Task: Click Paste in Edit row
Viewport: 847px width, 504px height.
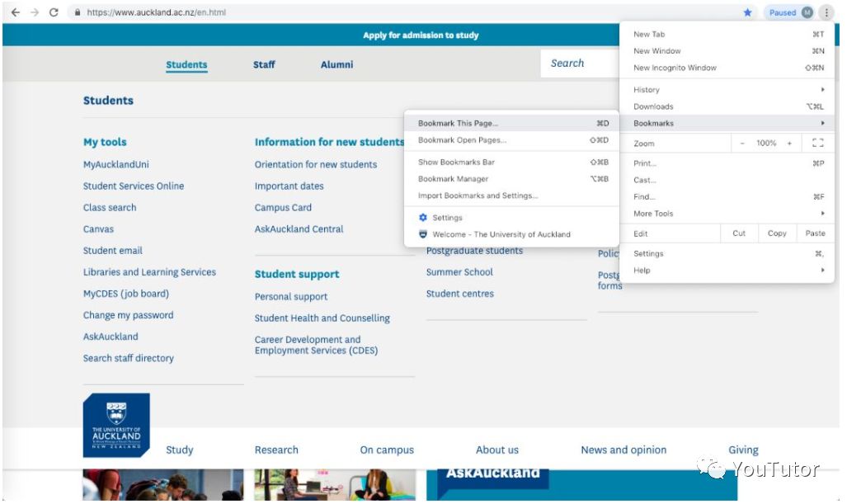Action: tap(815, 233)
